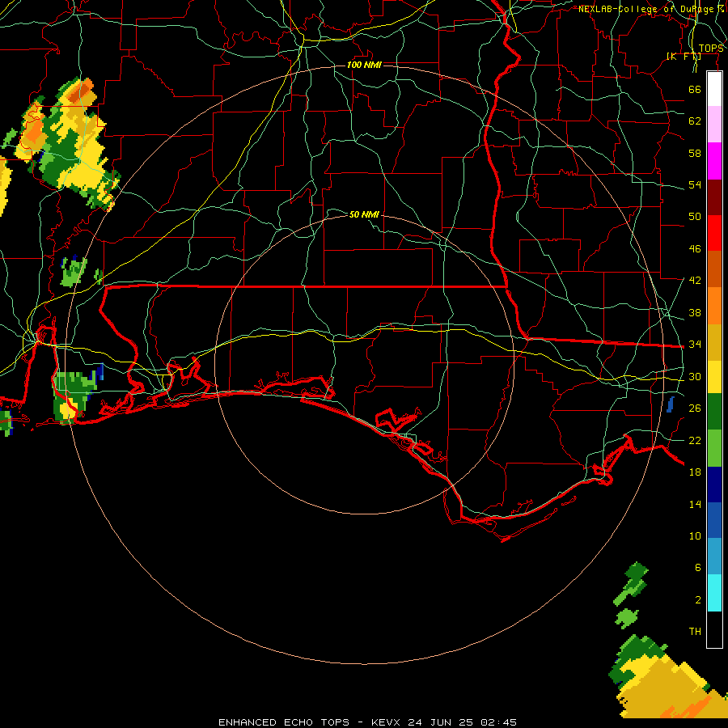Click legend value 30
Screen dimensions: 728x728
point(695,376)
